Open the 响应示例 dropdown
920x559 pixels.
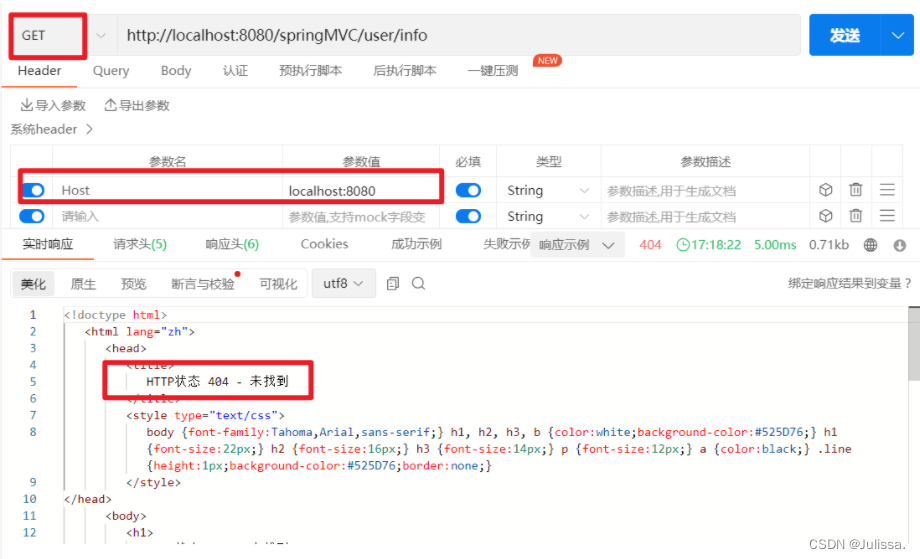pyautogui.click(x=577, y=245)
